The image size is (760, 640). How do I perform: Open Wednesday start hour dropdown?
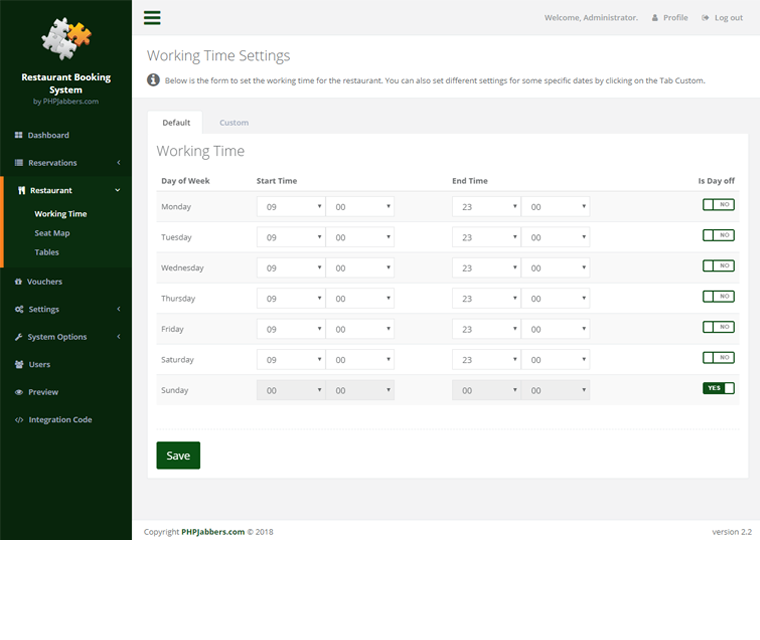(x=291, y=268)
